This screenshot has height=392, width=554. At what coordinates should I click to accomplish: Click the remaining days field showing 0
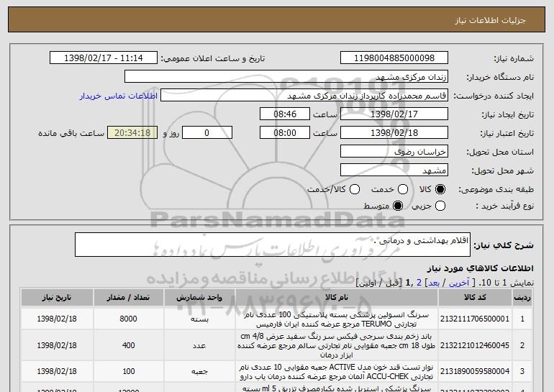(x=207, y=133)
